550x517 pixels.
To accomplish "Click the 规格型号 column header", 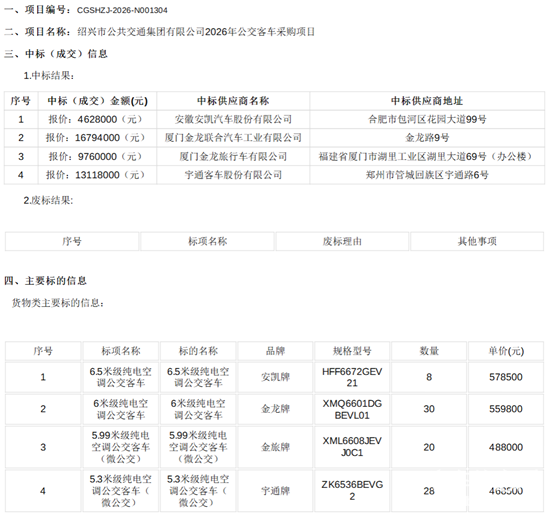I will [x=352, y=351].
